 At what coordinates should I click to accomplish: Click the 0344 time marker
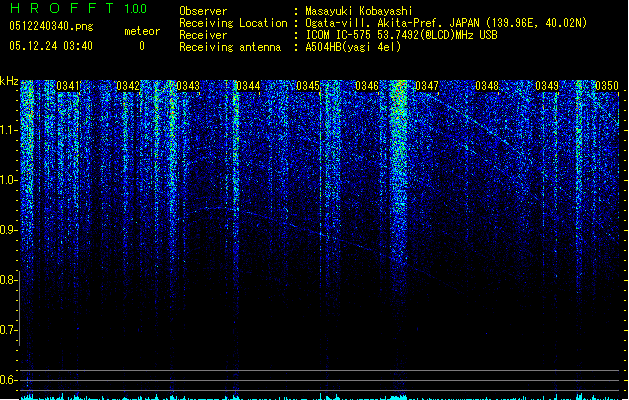click(x=248, y=86)
